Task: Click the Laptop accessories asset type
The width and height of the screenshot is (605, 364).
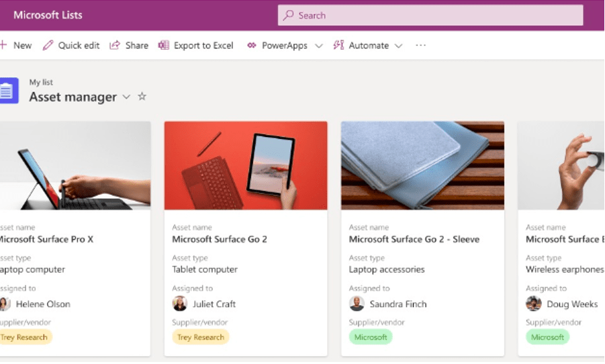Action: click(x=387, y=269)
